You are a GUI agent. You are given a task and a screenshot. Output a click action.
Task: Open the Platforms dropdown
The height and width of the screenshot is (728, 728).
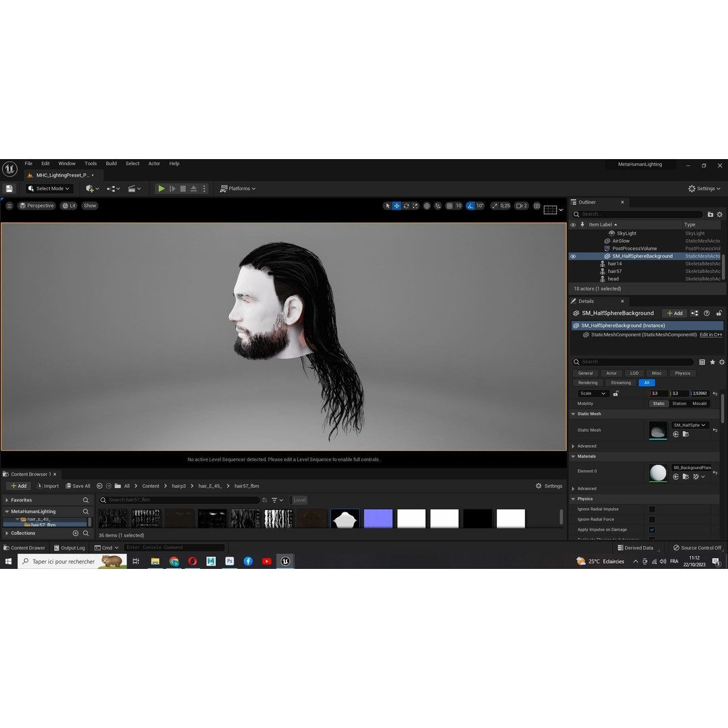238,189
